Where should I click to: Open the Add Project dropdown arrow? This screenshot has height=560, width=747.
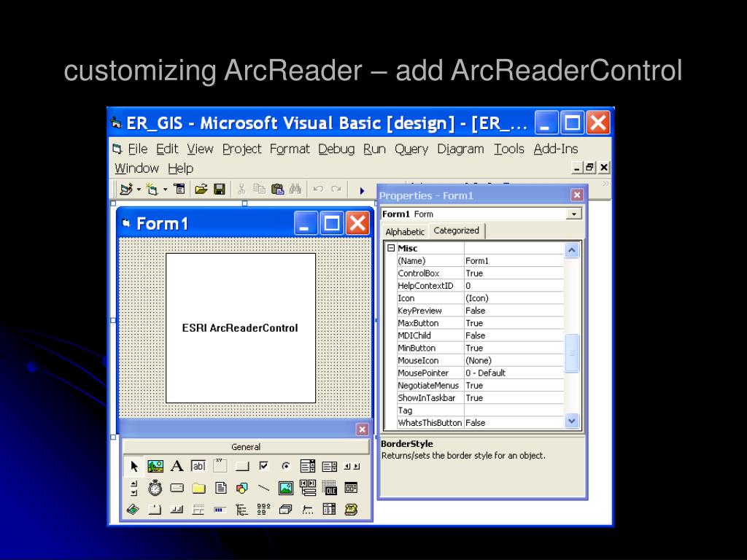(x=139, y=190)
